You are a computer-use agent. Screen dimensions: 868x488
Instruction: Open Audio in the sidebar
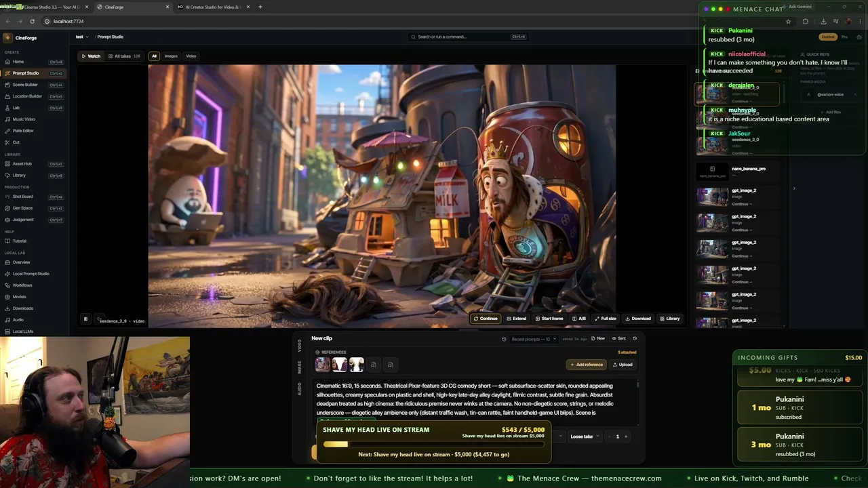pyautogui.click(x=34, y=320)
